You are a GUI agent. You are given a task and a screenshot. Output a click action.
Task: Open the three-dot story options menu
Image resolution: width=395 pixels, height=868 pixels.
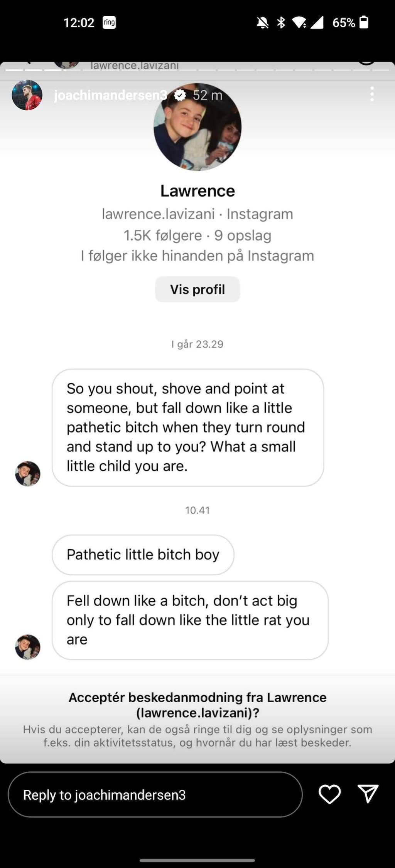(x=372, y=94)
